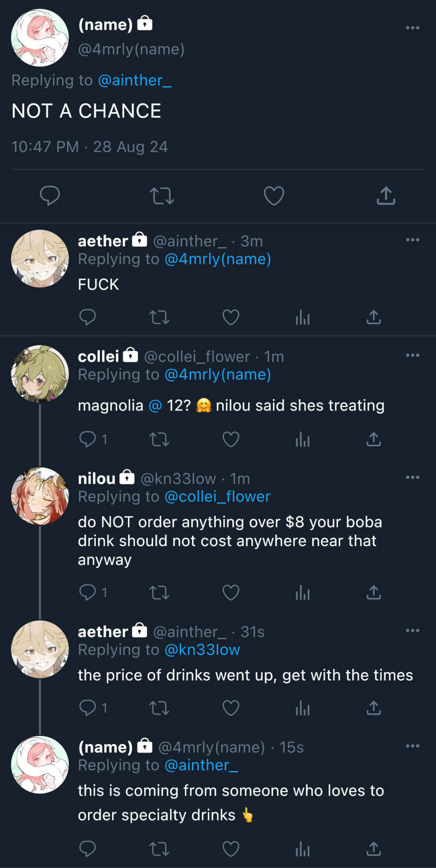Open more options on collei's tweet
The width and height of the screenshot is (436, 868).
tap(413, 355)
